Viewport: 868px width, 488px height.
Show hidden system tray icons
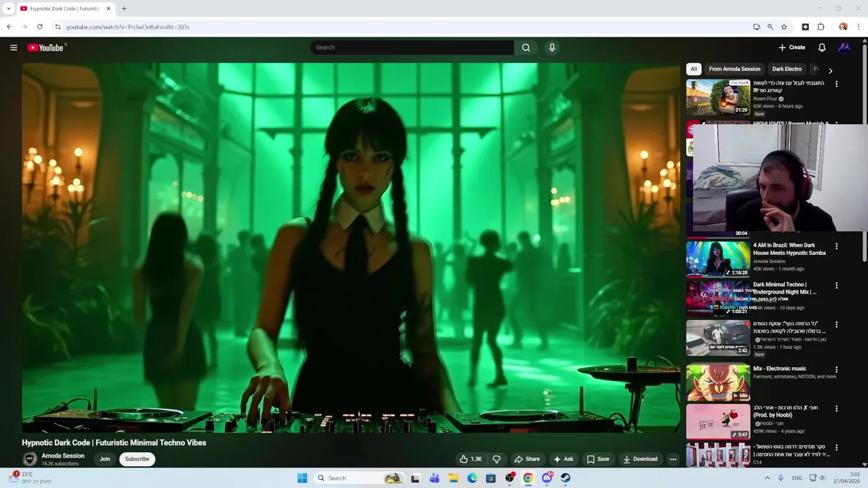[767, 478]
